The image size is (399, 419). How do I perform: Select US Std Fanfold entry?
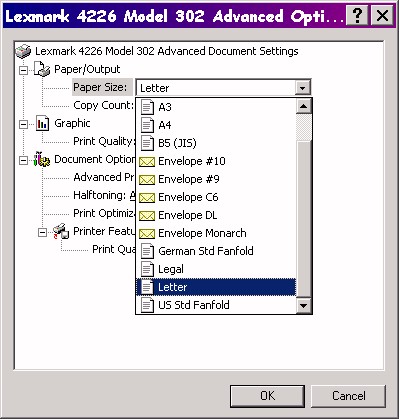click(216, 305)
